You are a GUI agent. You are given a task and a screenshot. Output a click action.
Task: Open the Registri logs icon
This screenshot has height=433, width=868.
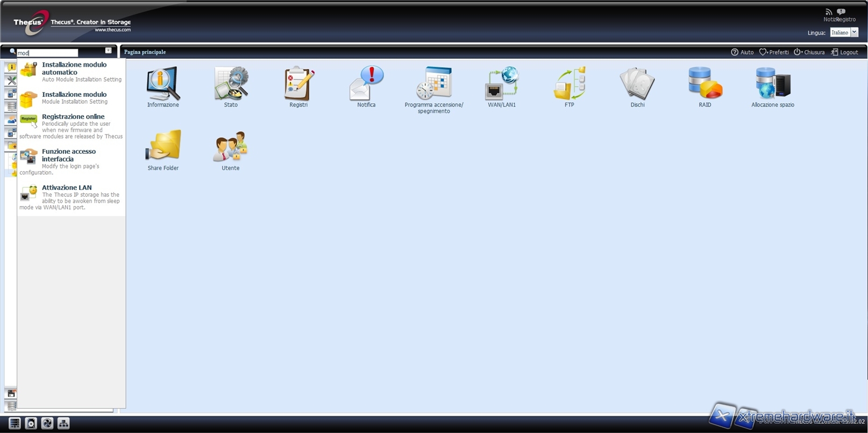click(298, 84)
